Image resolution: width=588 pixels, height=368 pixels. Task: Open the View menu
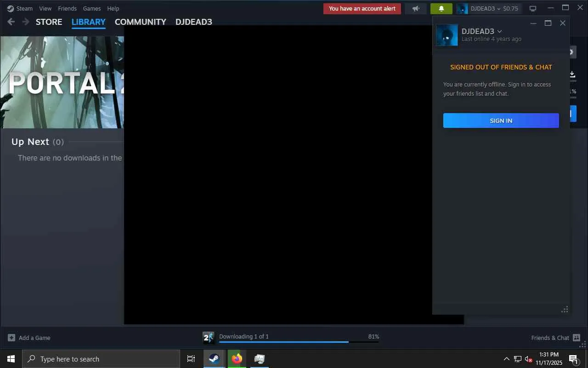coord(45,8)
